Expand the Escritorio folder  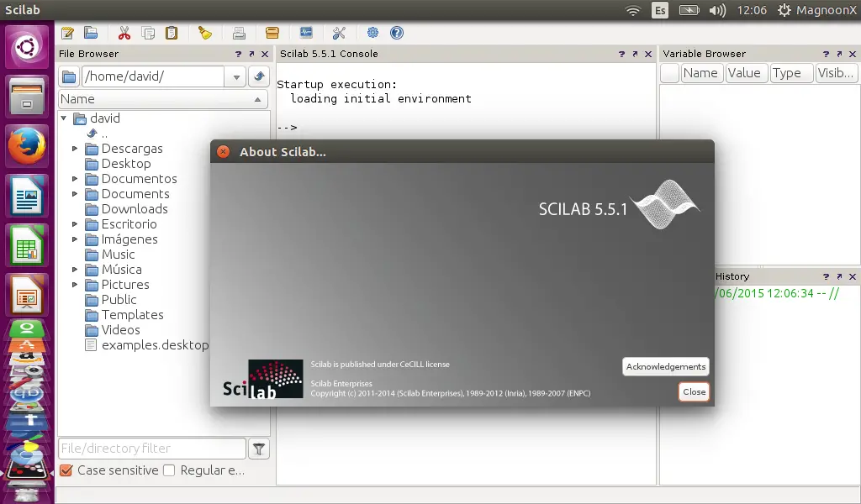coord(75,224)
